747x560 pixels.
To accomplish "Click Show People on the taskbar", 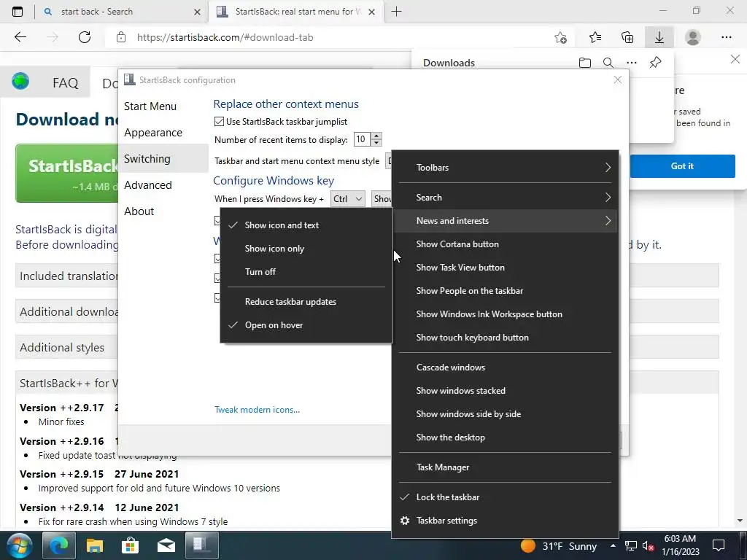I will (505, 291).
